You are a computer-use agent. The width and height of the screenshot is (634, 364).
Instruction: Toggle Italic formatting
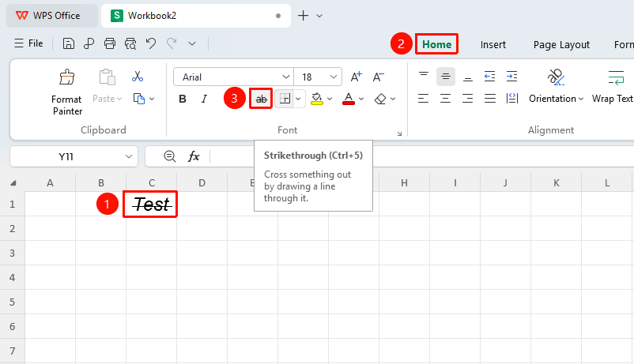[x=204, y=99]
